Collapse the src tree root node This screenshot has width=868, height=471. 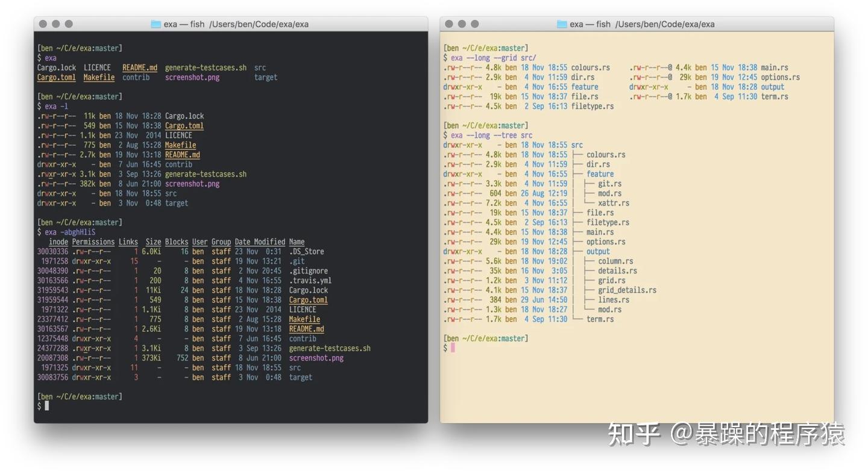pyautogui.click(x=576, y=145)
